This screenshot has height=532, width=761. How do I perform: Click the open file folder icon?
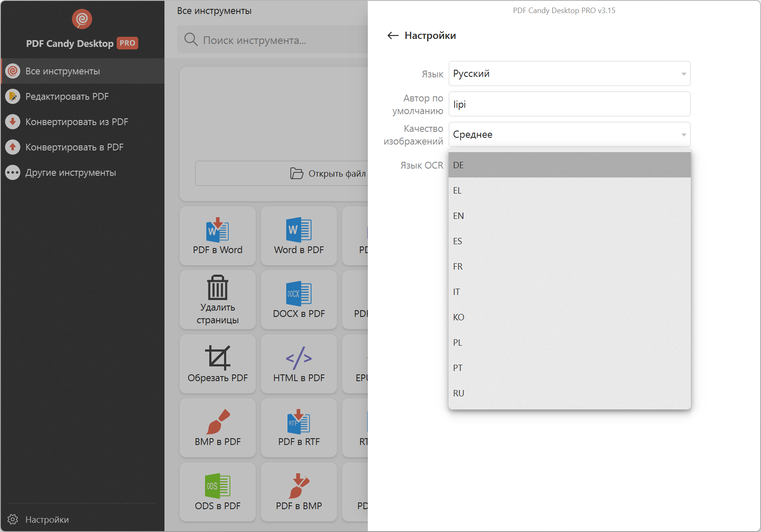297,173
